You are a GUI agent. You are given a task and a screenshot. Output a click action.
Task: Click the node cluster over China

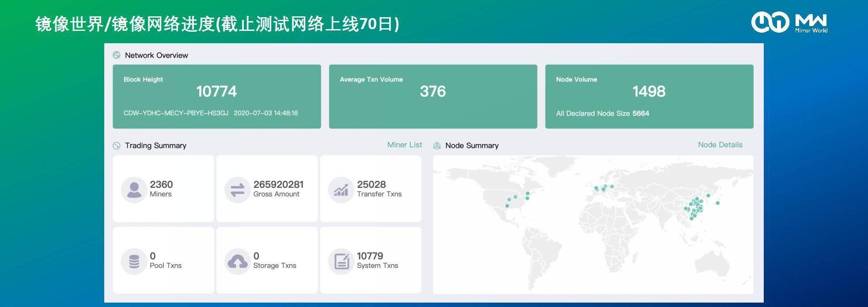(696, 206)
